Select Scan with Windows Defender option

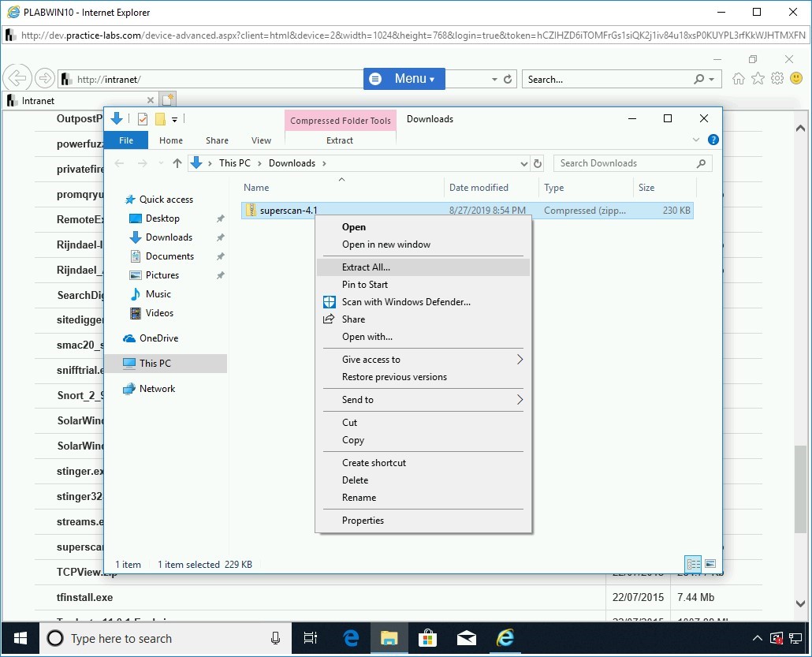(x=406, y=302)
